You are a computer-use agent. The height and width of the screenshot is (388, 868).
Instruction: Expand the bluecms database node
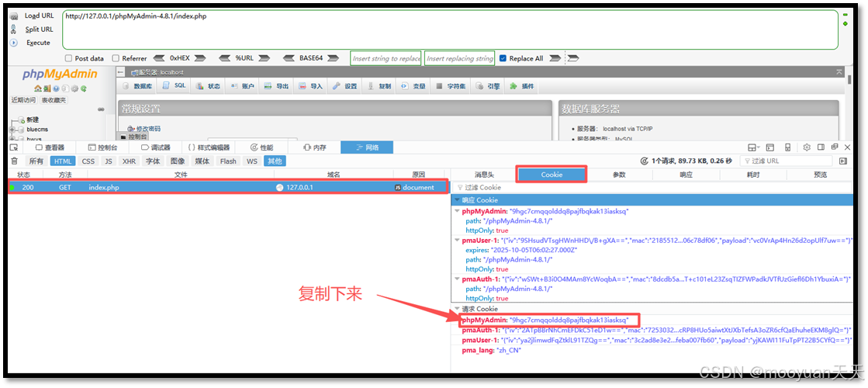[12, 130]
